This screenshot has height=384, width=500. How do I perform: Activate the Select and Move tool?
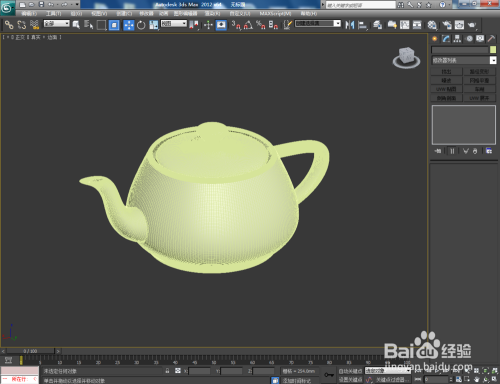[128, 25]
